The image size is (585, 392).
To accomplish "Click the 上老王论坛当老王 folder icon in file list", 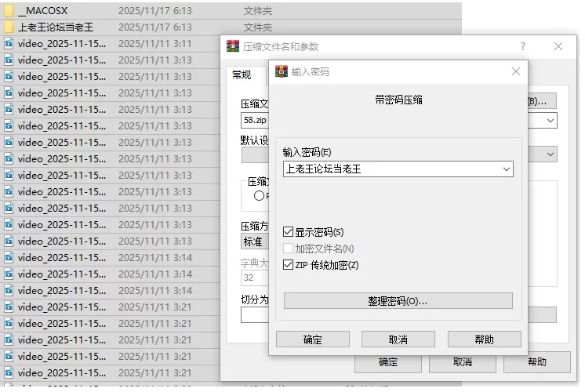I will 9,27.
